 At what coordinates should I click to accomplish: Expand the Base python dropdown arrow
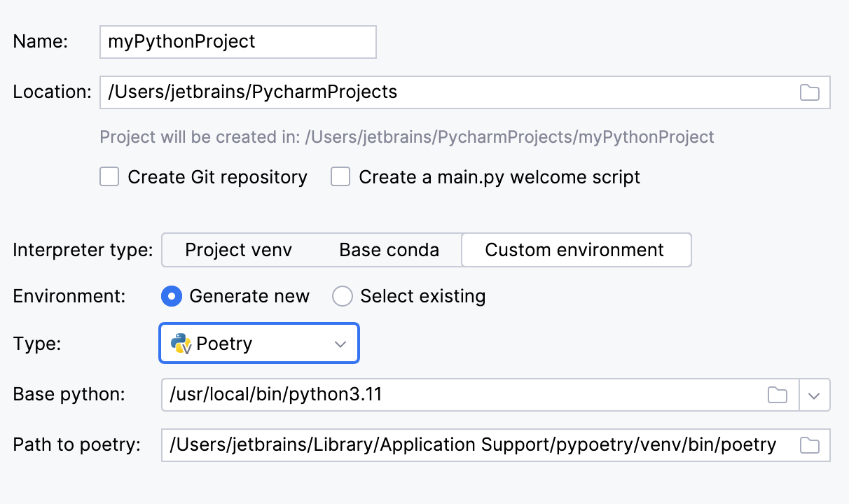pos(814,395)
